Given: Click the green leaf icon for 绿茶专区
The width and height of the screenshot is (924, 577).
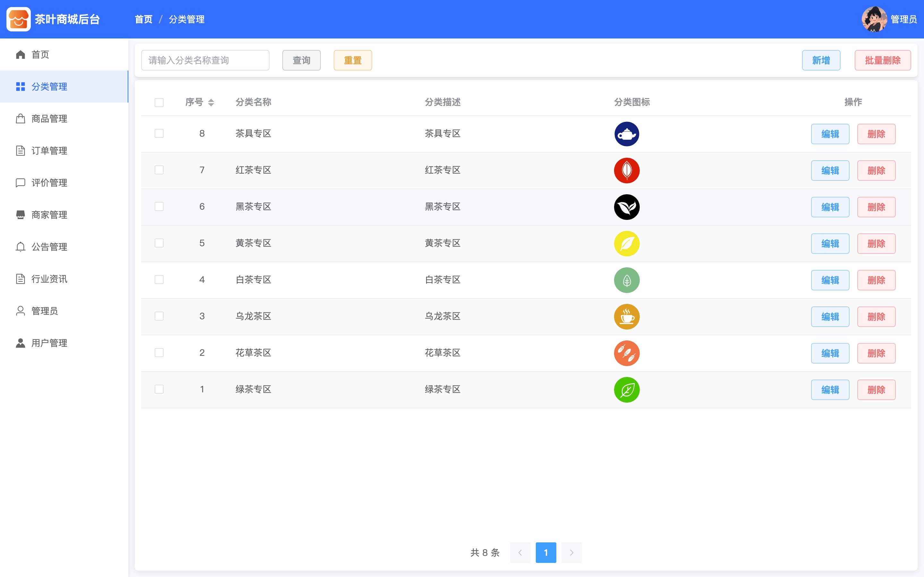Looking at the screenshot, I should click(627, 389).
